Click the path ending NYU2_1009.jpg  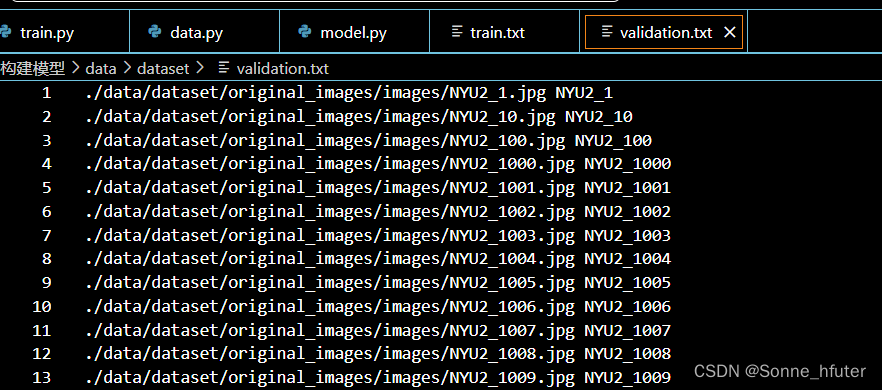tap(330, 378)
